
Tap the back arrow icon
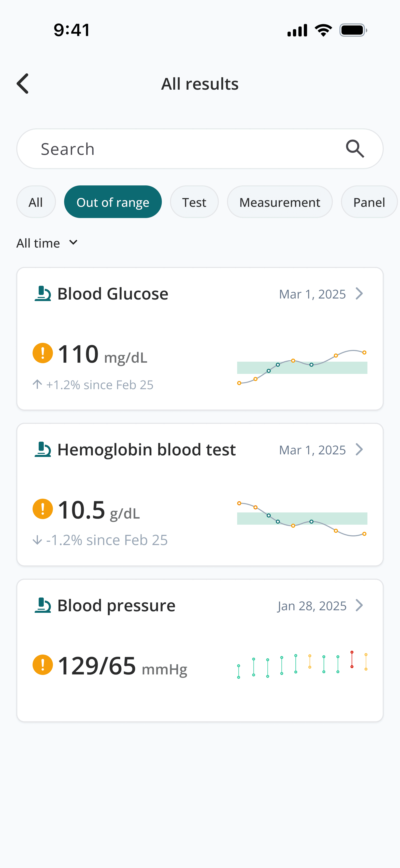[23, 84]
